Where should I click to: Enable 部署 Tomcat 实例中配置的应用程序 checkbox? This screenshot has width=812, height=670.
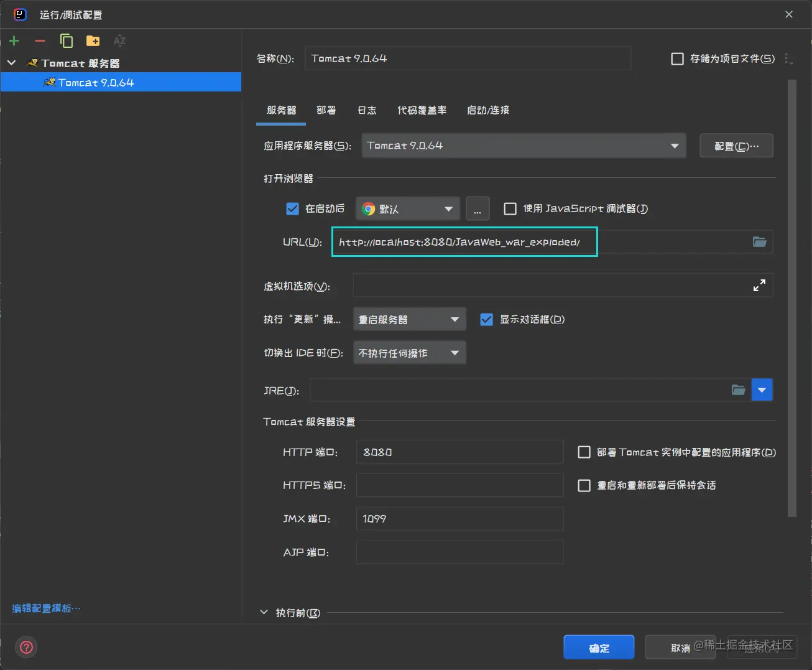[584, 452]
